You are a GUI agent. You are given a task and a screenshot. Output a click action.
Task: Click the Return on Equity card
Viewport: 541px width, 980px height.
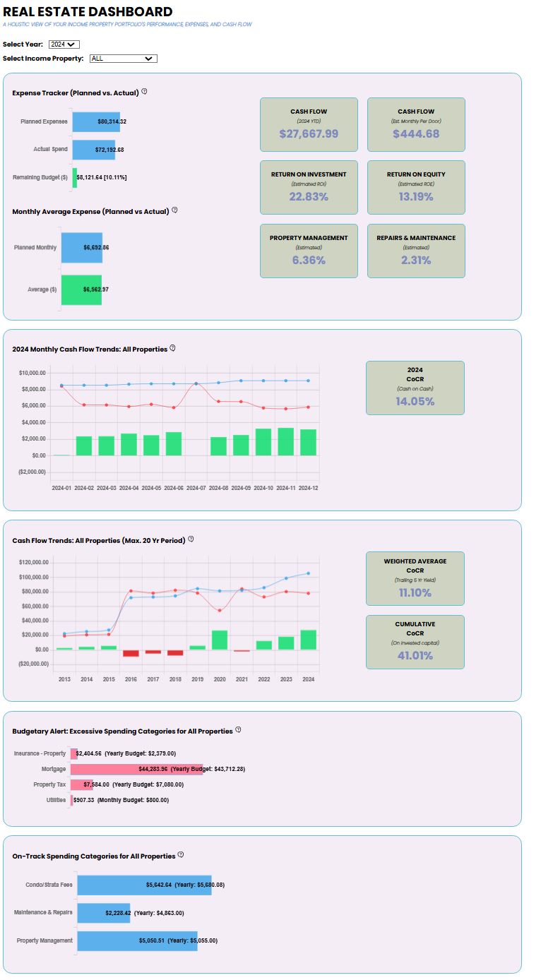pos(416,188)
